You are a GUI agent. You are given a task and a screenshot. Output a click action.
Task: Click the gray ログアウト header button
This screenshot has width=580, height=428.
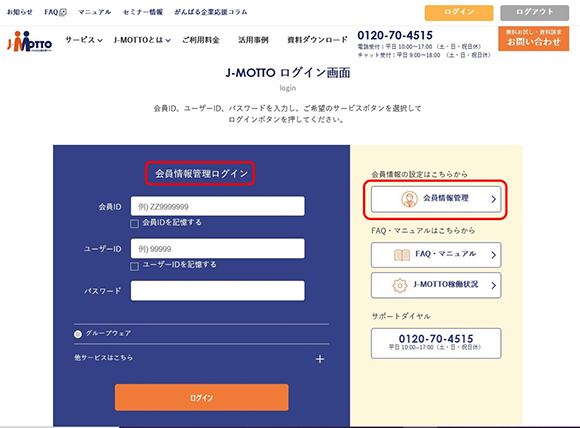(535, 13)
